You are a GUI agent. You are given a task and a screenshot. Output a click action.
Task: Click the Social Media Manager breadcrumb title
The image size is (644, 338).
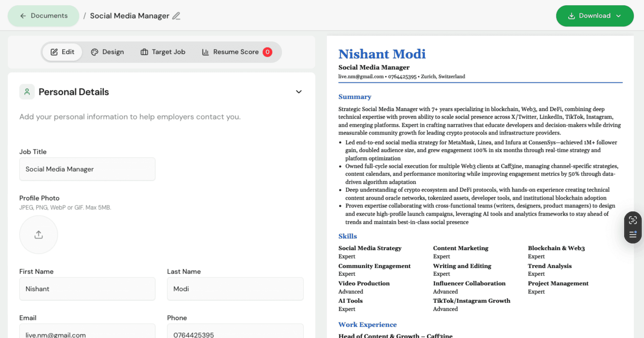(x=129, y=16)
